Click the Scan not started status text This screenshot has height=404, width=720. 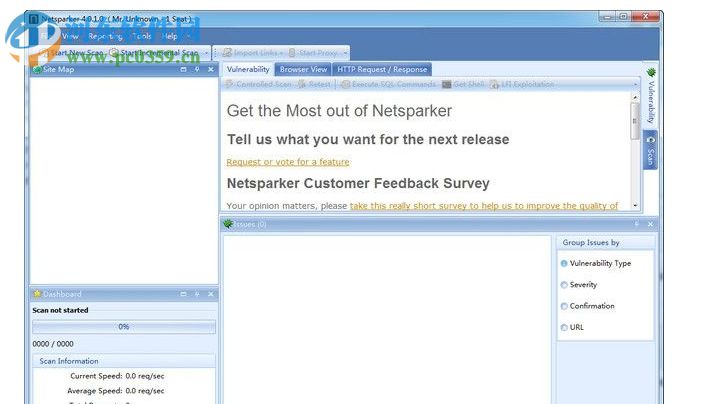click(x=60, y=310)
